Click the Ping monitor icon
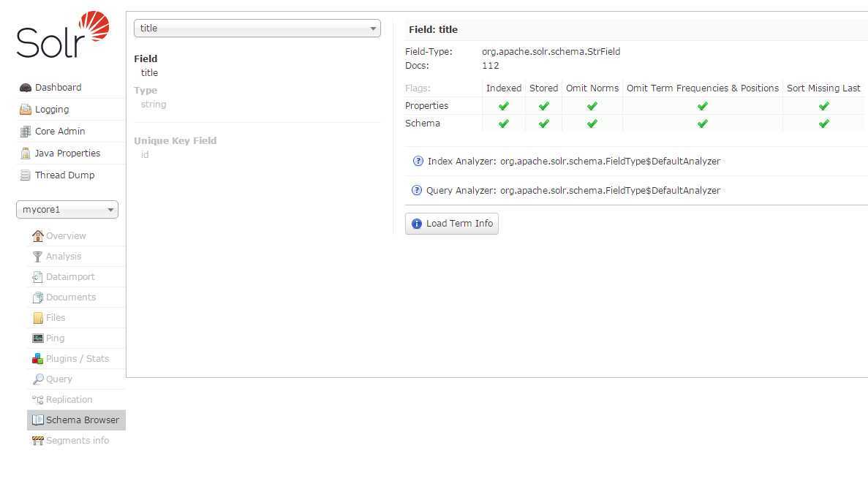The height and width of the screenshot is (489, 868). (x=37, y=338)
